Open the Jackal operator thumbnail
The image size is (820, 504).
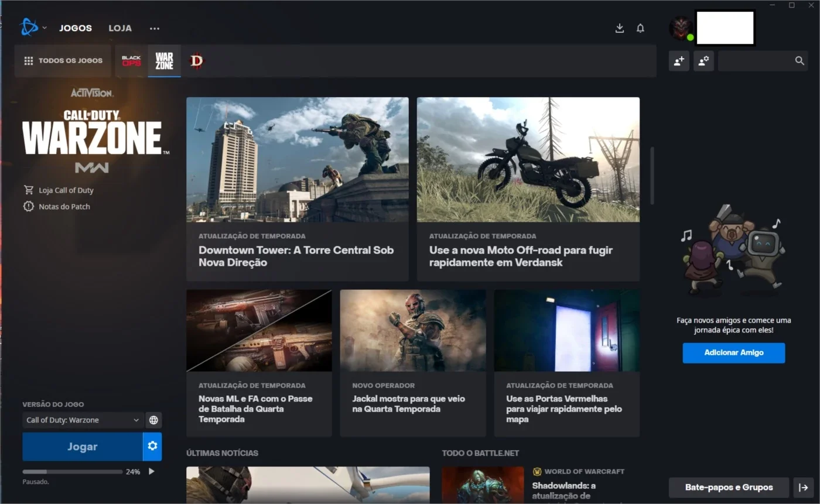click(413, 331)
